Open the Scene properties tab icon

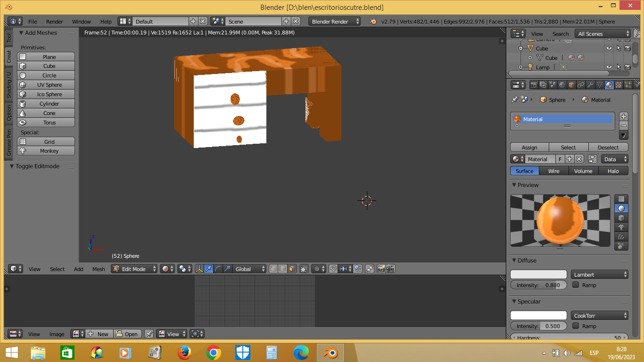coord(553,85)
